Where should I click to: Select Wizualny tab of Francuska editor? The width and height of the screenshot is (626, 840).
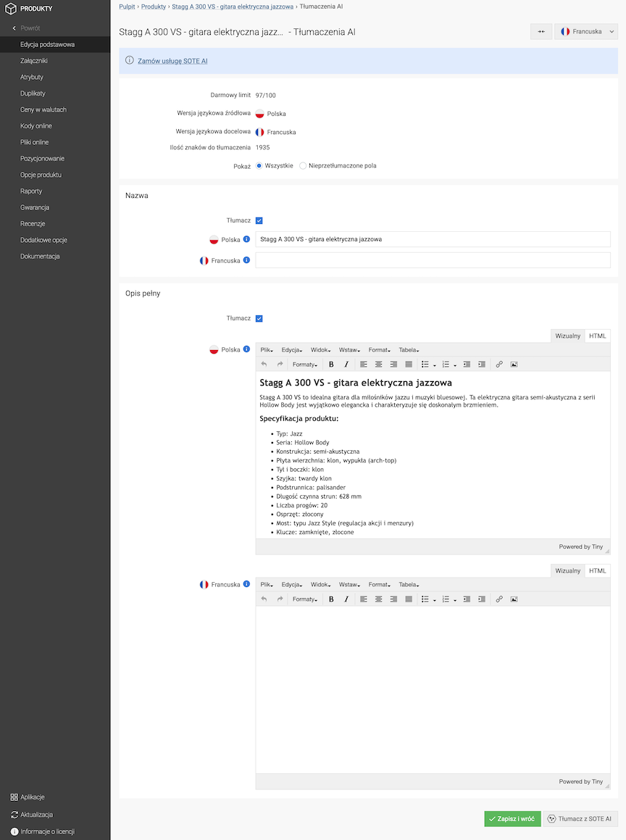coord(567,570)
